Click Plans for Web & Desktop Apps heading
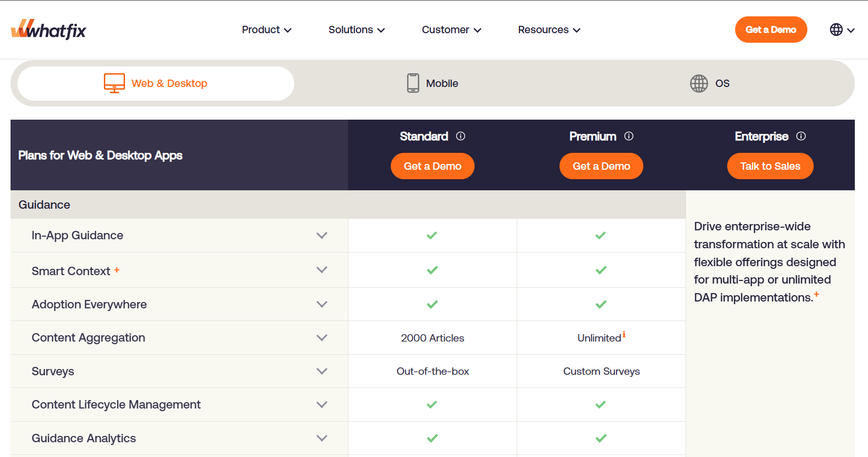The width and height of the screenshot is (868, 457). (x=100, y=155)
